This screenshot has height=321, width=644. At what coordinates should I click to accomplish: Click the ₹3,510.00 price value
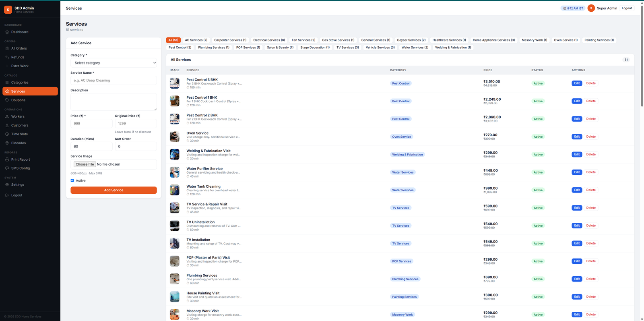(492, 81)
